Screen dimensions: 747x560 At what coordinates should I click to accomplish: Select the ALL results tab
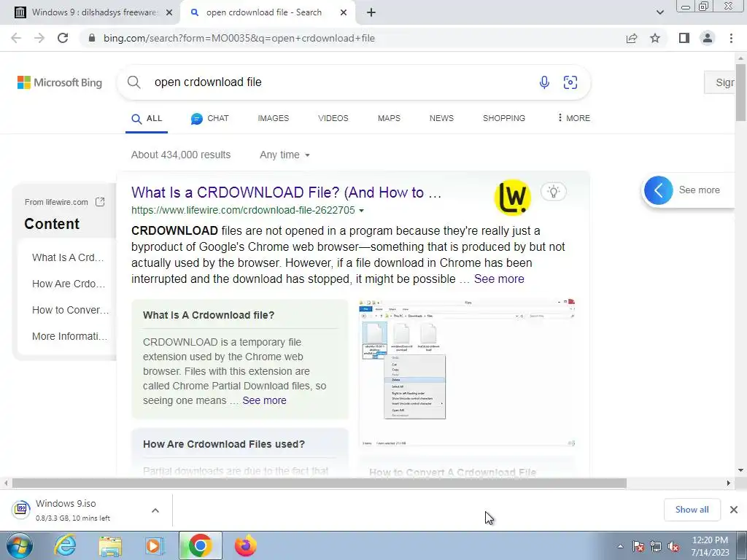click(x=147, y=119)
